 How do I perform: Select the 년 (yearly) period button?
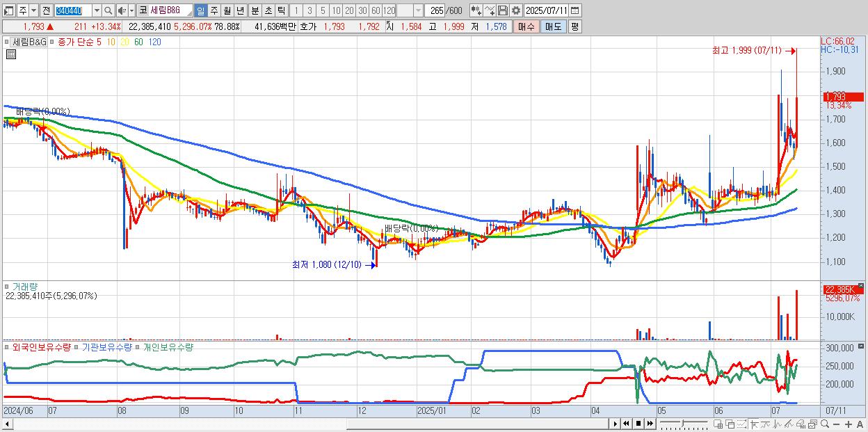point(240,10)
